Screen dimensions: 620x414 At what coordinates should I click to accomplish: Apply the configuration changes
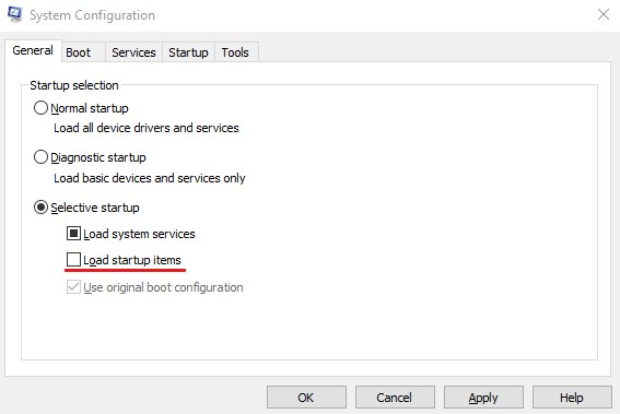[483, 397]
